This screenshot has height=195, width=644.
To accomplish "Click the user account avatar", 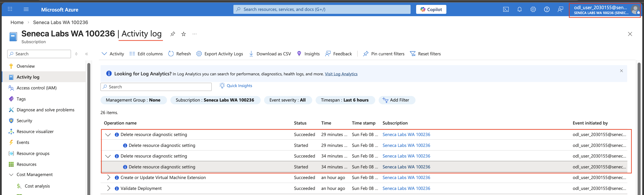I will click(635, 10).
